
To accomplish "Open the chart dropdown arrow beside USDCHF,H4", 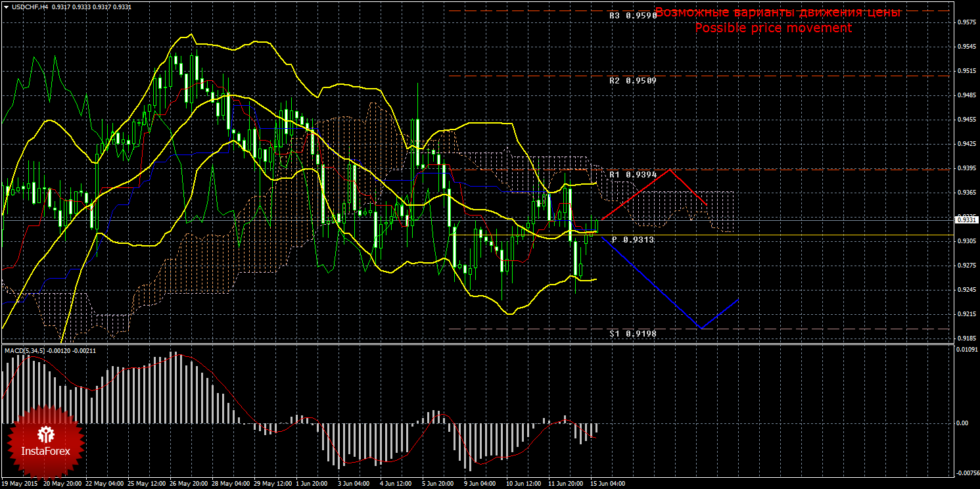I will click(6, 7).
